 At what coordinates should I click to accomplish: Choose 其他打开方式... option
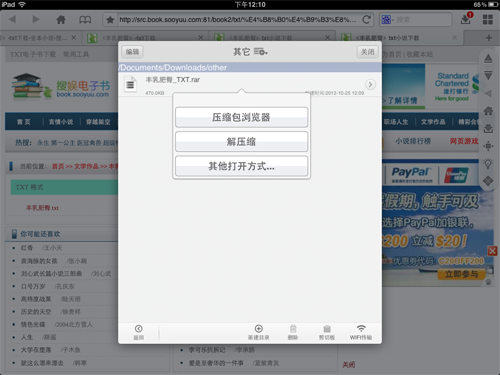click(241, 166)
